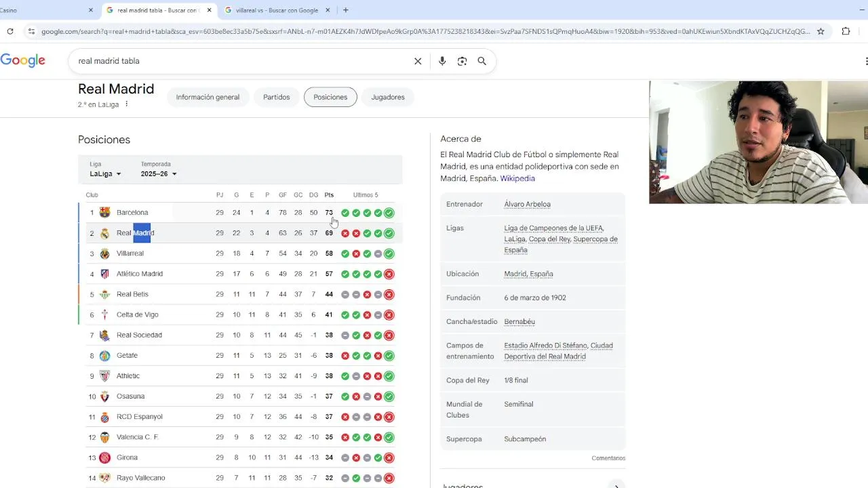The height and width of the screenshot is (488, 868).
Task: Click Barcelona's 73 points value
Action: coord(329,213)
